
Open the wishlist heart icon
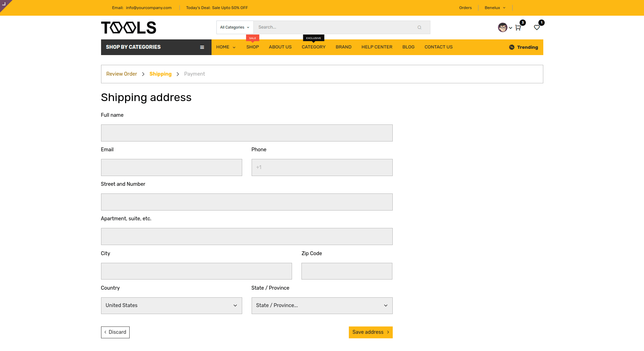tap(537, 28)
